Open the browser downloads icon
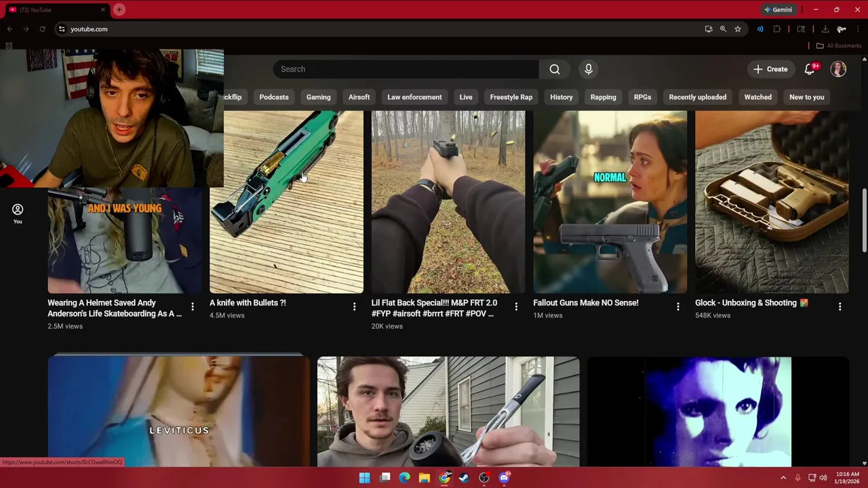This screenshot has width=868, height=488. click(825, 29)
